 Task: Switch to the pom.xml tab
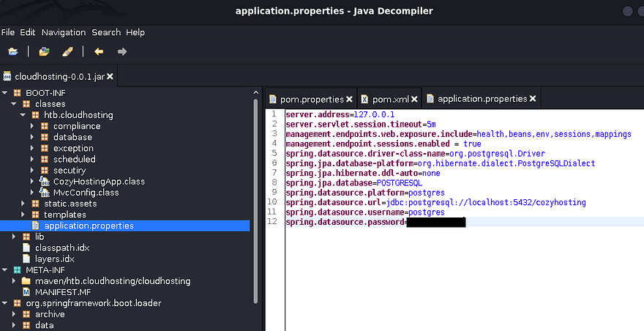[x=390, y=99]
